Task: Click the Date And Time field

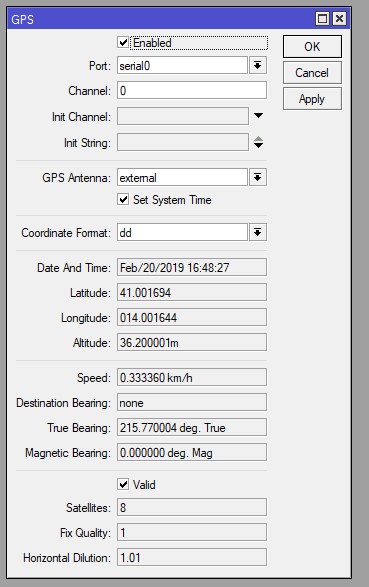Action: pyautogui.click(x=192, y=267)
